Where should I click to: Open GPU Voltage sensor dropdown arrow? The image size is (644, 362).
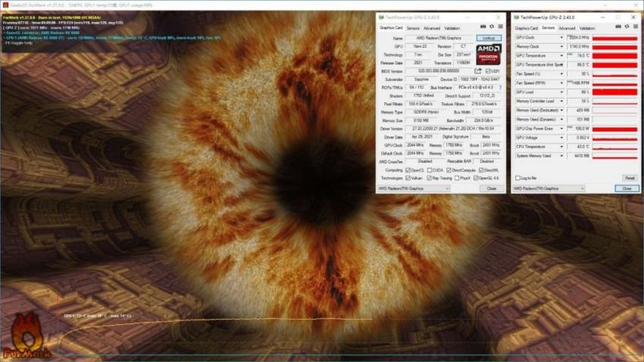click(x=561, y=138)
